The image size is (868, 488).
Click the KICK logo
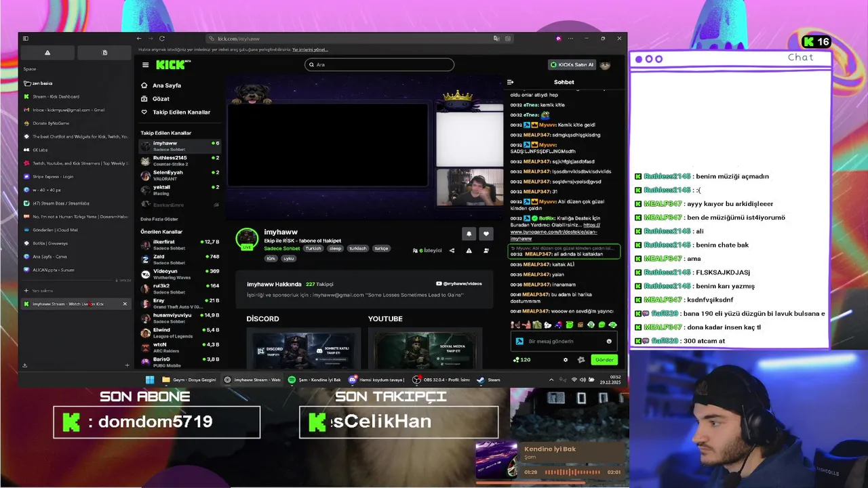(173, 65)
